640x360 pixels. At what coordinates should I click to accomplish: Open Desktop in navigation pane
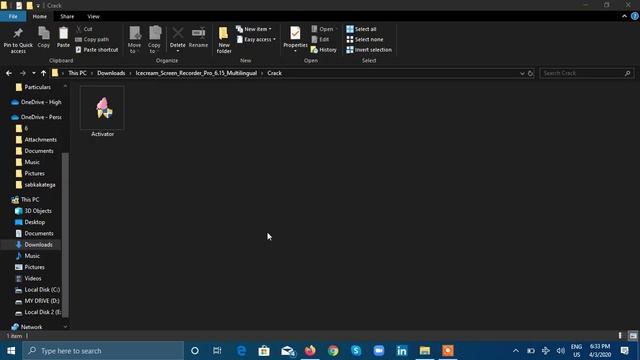(x=35, y=222)
